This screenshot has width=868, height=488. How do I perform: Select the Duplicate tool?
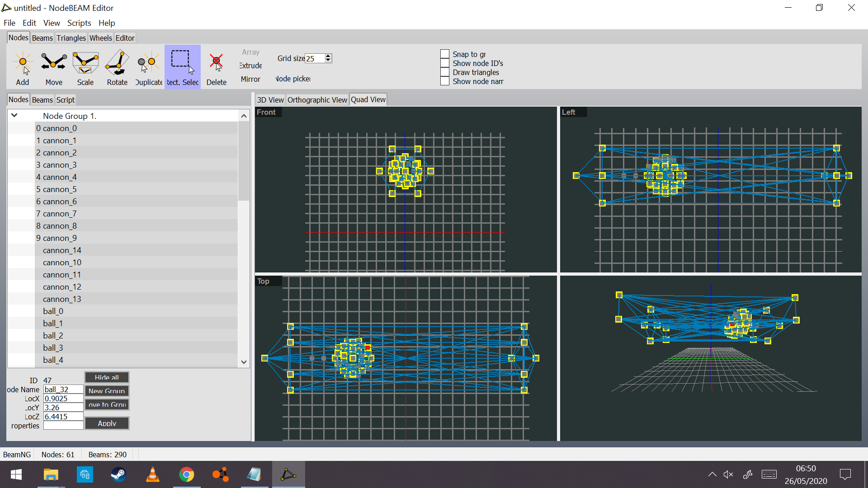pyautogui.click(x=149, y=67)
